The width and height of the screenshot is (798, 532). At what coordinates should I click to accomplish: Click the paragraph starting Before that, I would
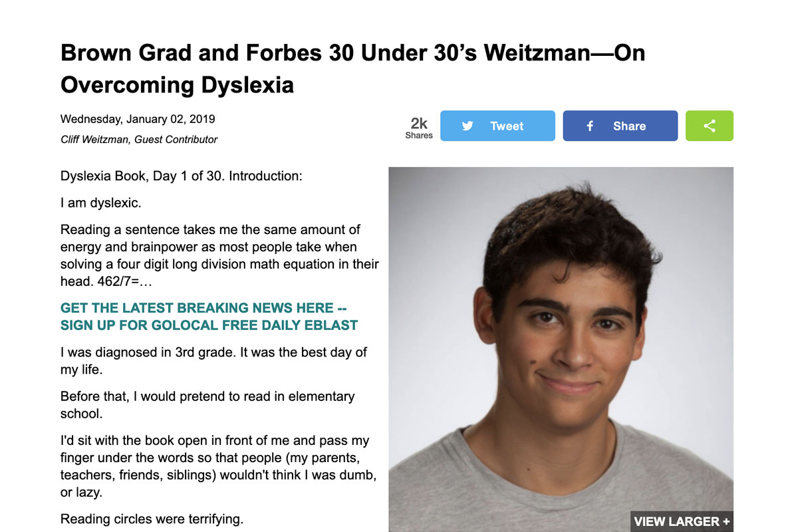click(x=207, y=404)
